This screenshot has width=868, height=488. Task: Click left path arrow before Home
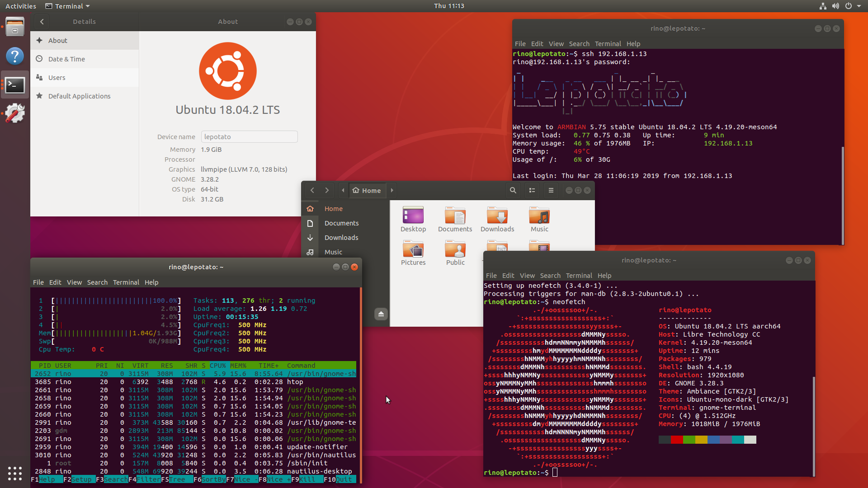[x=343, y=191]
